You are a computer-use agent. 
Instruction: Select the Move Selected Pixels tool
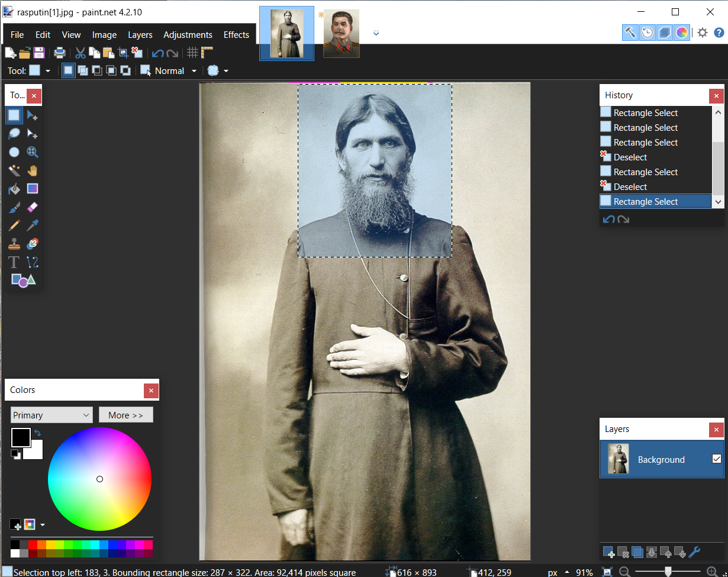33,115
